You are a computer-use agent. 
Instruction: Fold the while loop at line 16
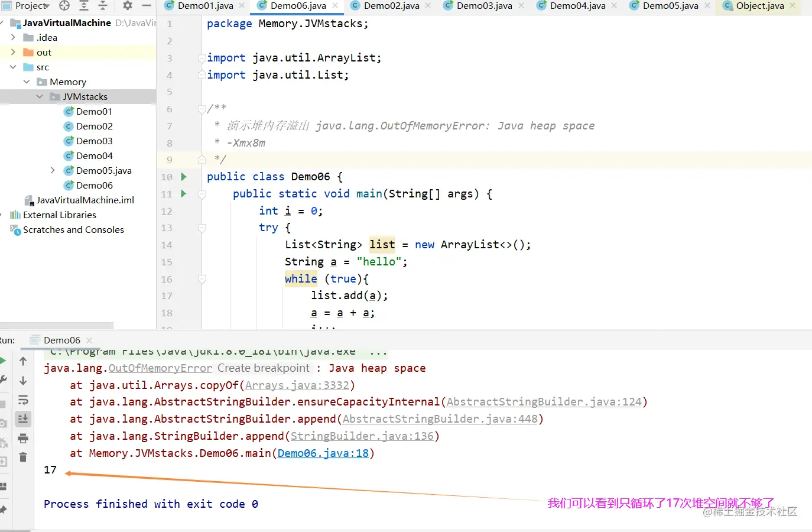pos(202,279)
